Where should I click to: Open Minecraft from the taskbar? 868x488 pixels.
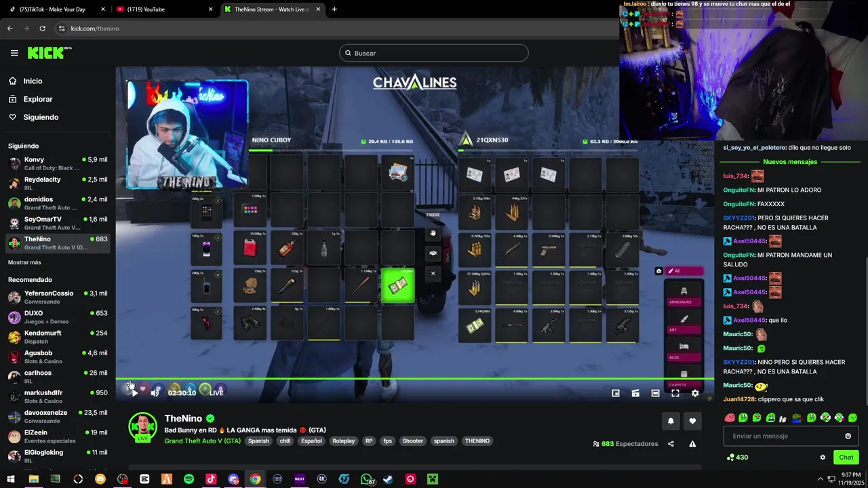(432, 479)
